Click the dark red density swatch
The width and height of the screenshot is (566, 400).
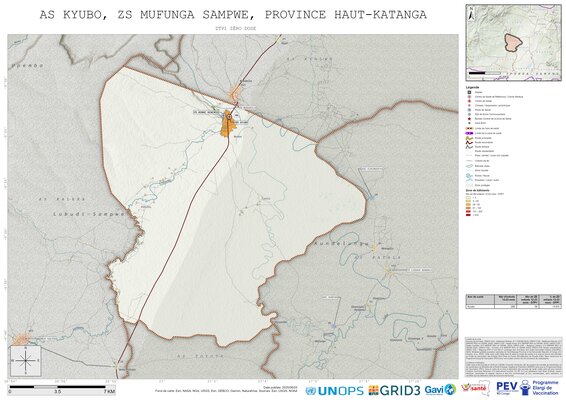[x=468, y=215]
